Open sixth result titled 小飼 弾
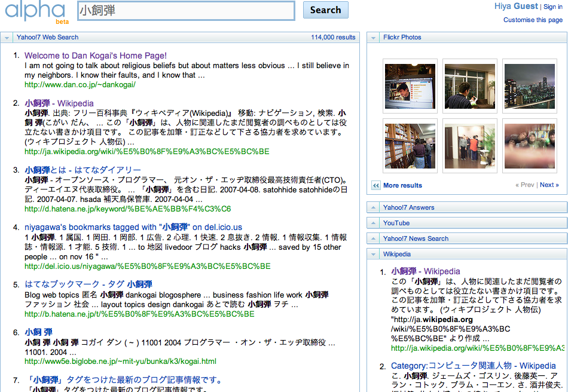This screenshot has width=568, height=392. (38, 332)
